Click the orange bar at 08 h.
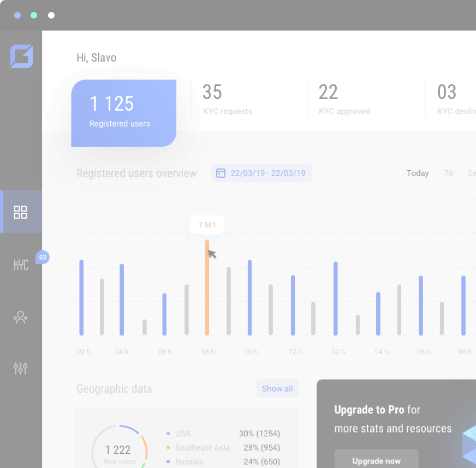 click(207, 288)
